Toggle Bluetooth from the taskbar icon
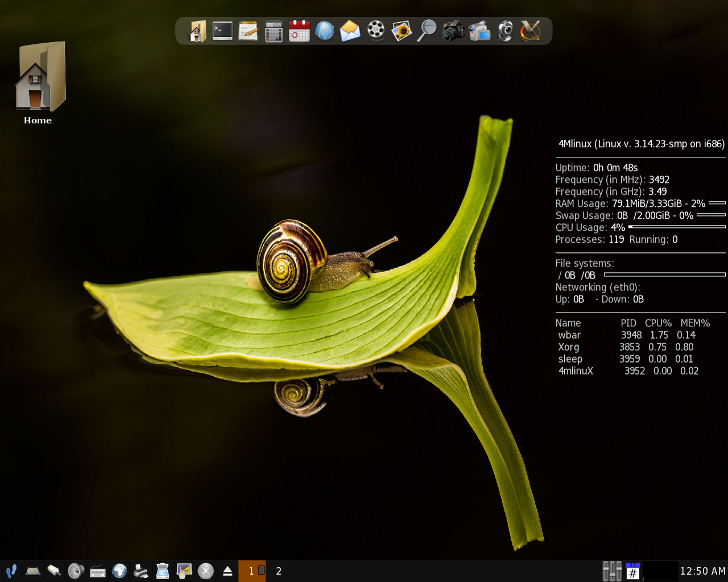Image resolution: width=728 pixels, height=582 pixels. (206, 571)
